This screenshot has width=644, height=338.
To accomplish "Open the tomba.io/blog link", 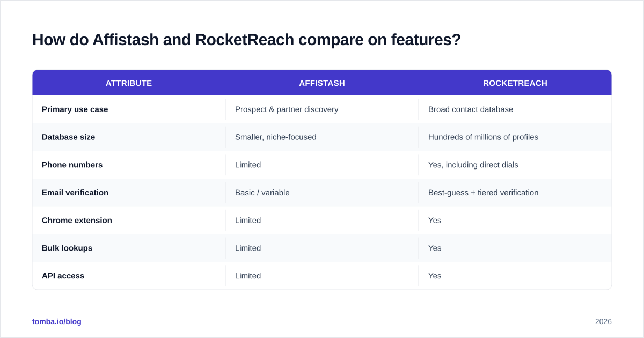I will [57, 321].
